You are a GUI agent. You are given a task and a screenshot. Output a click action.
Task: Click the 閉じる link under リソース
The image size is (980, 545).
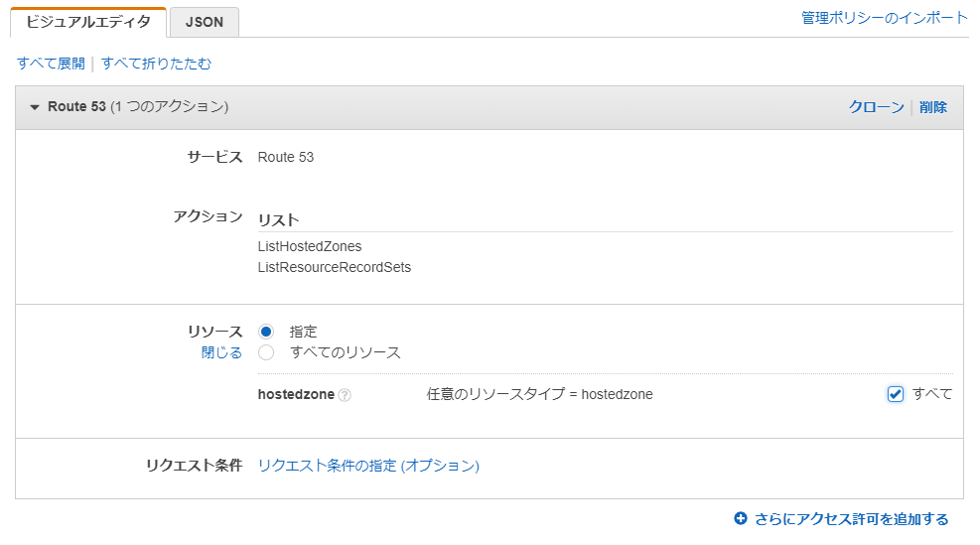point(221,352)
